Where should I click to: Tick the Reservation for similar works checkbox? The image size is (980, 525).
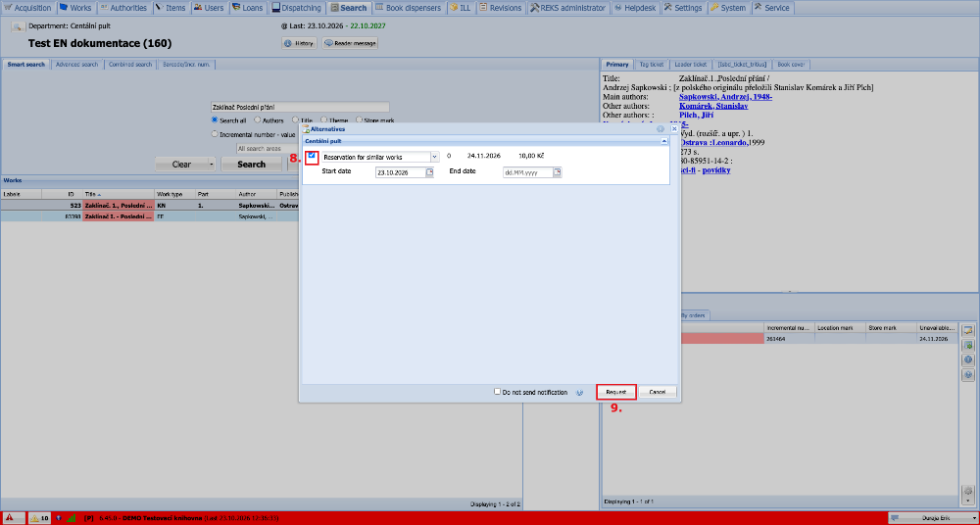coord(312,156)
